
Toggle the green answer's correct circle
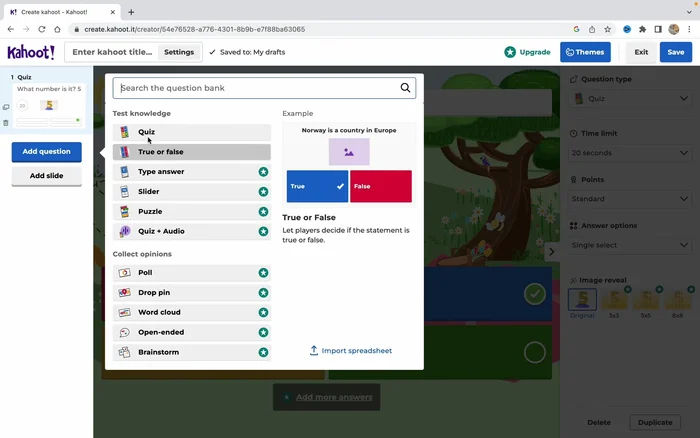click(x=535, y=352)
